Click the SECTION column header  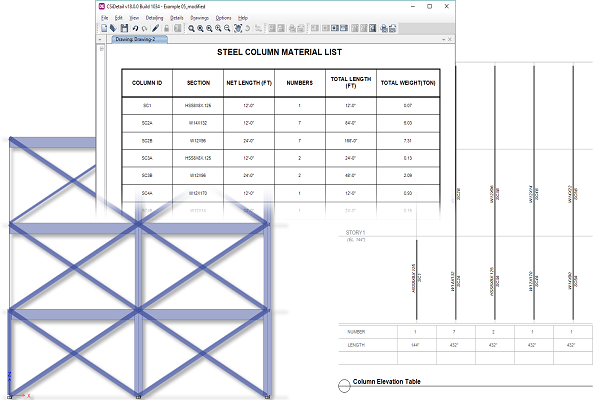198,82
